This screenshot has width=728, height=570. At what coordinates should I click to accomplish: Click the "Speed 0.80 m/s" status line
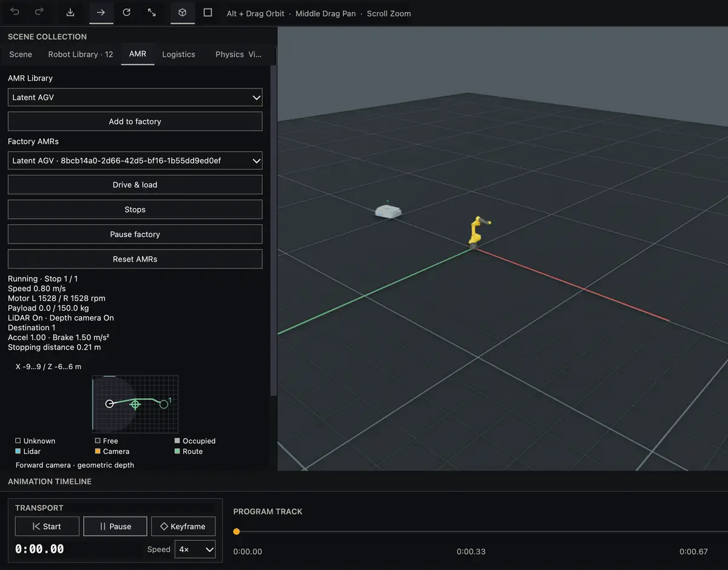(x=37, y=288)
